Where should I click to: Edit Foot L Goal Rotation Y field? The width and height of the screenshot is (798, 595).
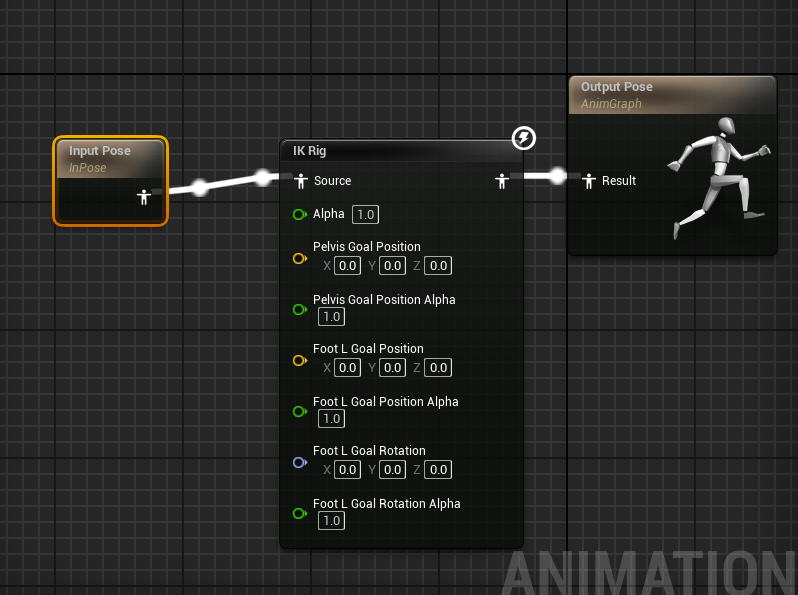tap(392, 469)
